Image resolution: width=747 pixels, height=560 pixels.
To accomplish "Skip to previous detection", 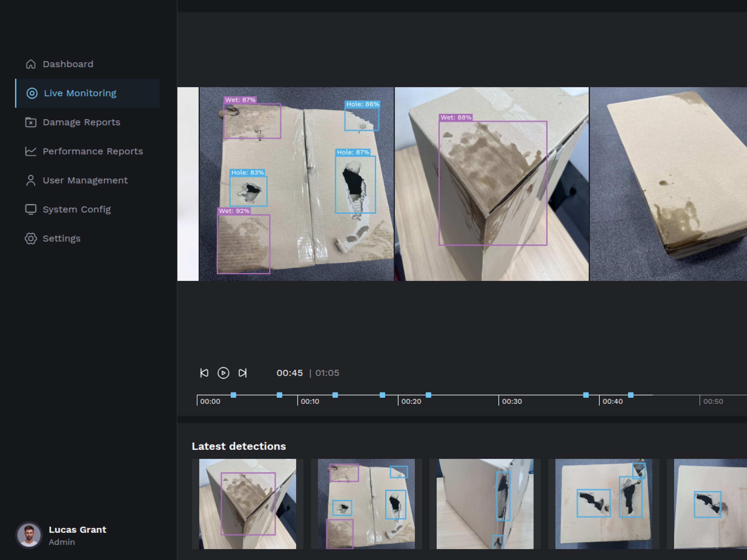I will pos(204,373).
